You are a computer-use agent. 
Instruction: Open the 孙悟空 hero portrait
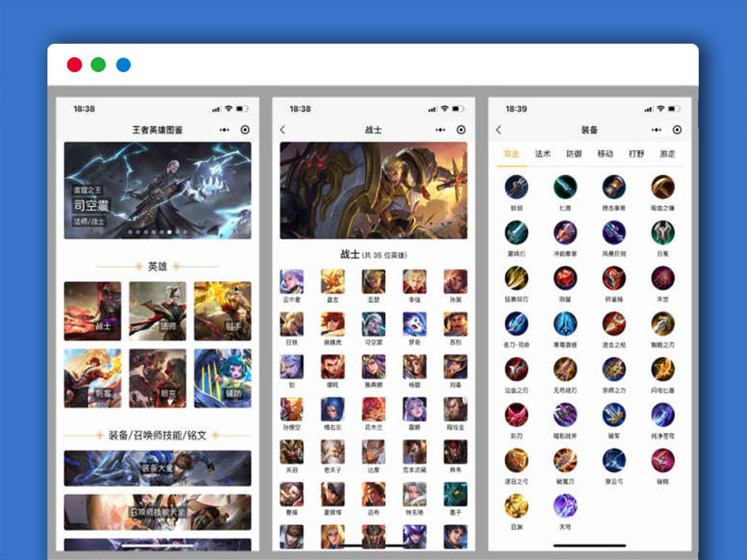[x=291, y=409]
